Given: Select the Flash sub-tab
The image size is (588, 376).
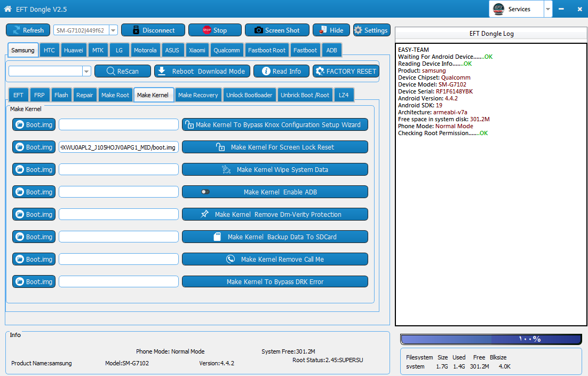Looking at the screenshot, I should [x=61, y=95].
